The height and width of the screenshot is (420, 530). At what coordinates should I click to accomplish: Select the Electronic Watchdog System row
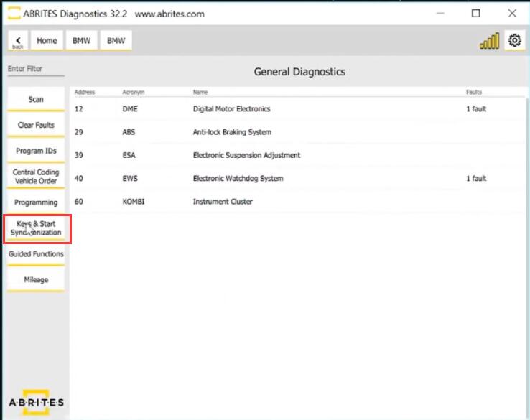click(298, 178)
